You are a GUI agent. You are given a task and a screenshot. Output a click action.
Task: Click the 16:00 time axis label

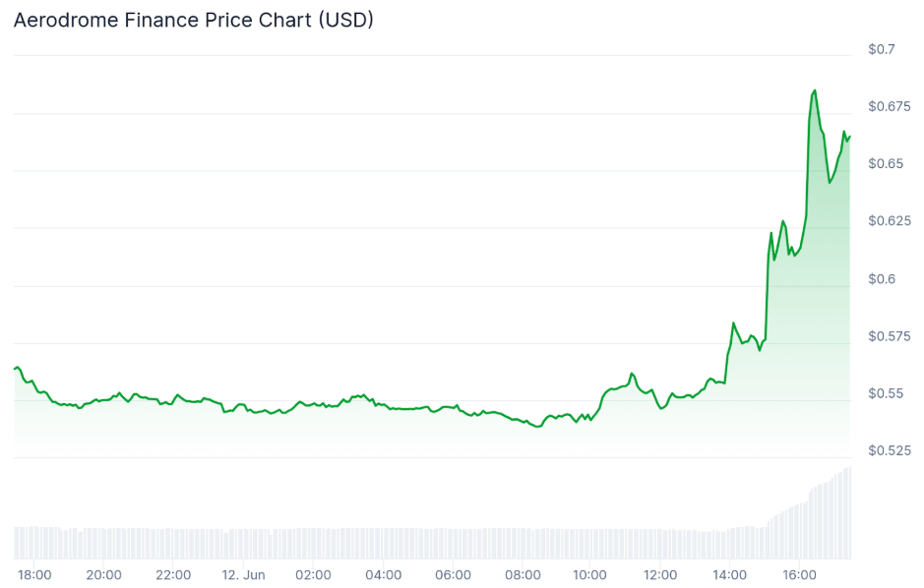tap(799, 575)
